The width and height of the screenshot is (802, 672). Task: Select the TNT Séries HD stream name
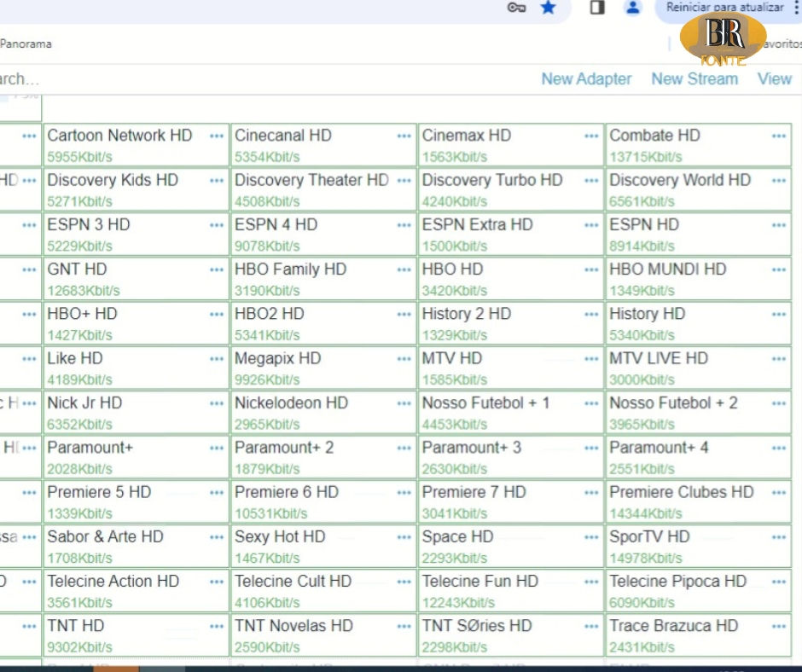(x=477, y=625)
